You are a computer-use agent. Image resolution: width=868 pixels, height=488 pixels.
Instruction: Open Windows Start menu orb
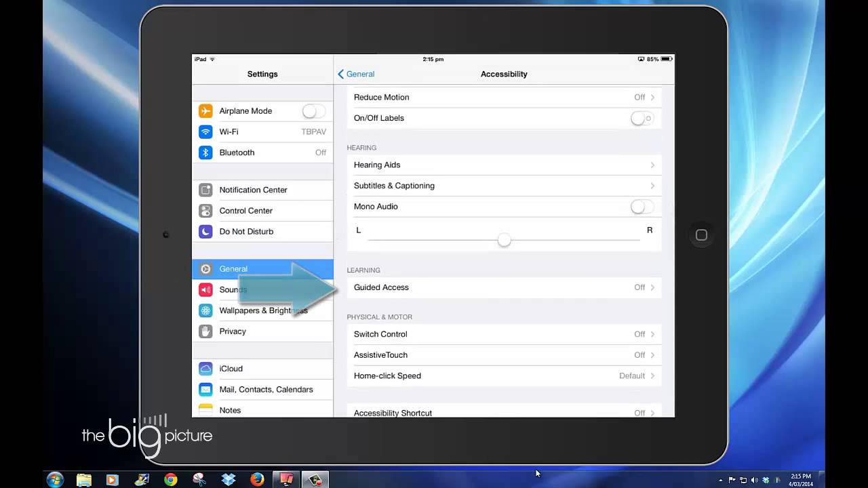coord(55,480)
